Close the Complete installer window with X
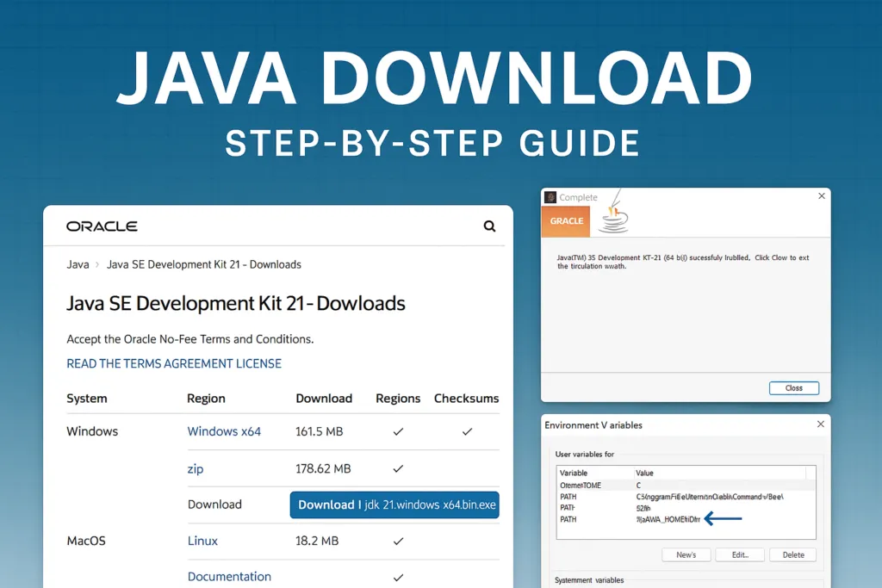The width and height of the screenshot is (882, 588). pyautogui.click(x=822, y=195)
